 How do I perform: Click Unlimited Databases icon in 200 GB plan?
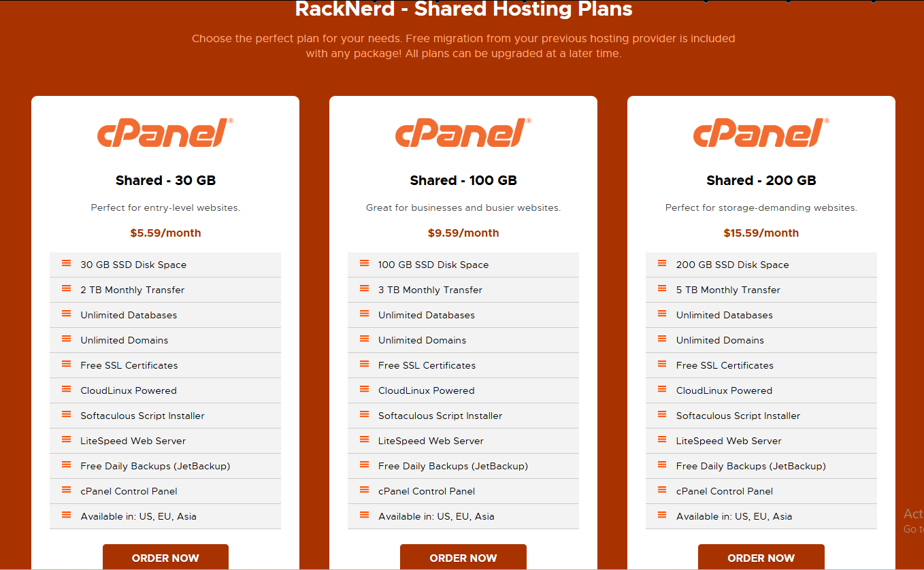663,314
